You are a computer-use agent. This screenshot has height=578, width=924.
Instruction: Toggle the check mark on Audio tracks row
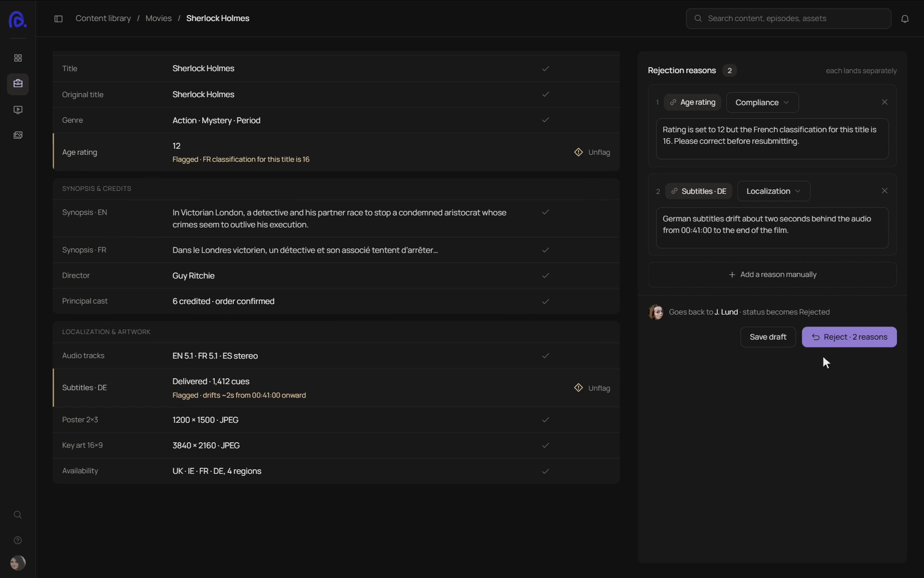546,356
